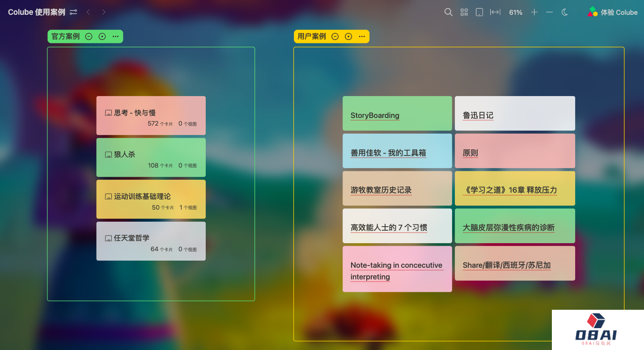The width and height of the screenshot is (644, 350).
Task: Click the search magnifier icon
Action: (448, 13)
